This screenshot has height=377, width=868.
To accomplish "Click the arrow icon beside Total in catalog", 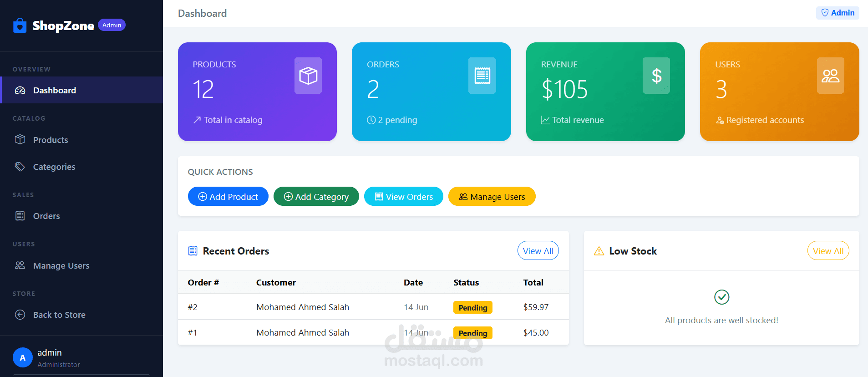I will click(x=197, y=120).
